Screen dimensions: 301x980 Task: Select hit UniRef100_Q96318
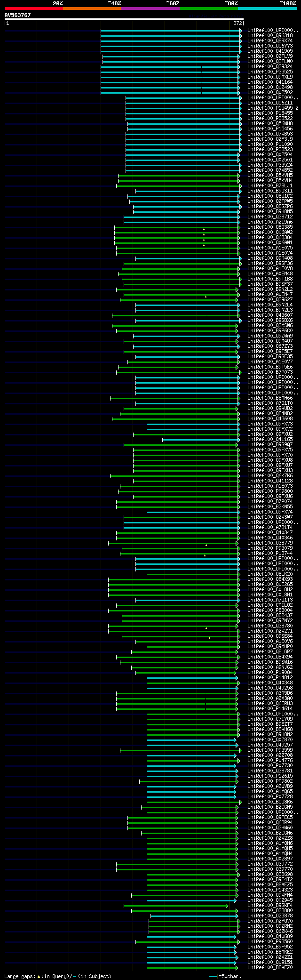point(270,35)
